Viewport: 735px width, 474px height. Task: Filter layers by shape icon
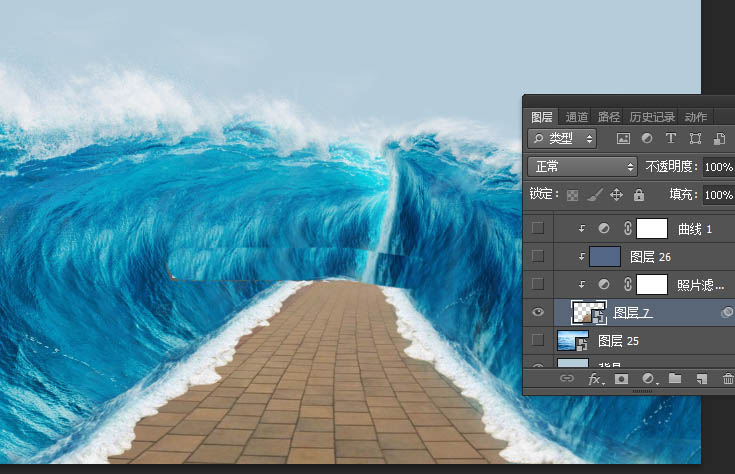click(695, 138)
